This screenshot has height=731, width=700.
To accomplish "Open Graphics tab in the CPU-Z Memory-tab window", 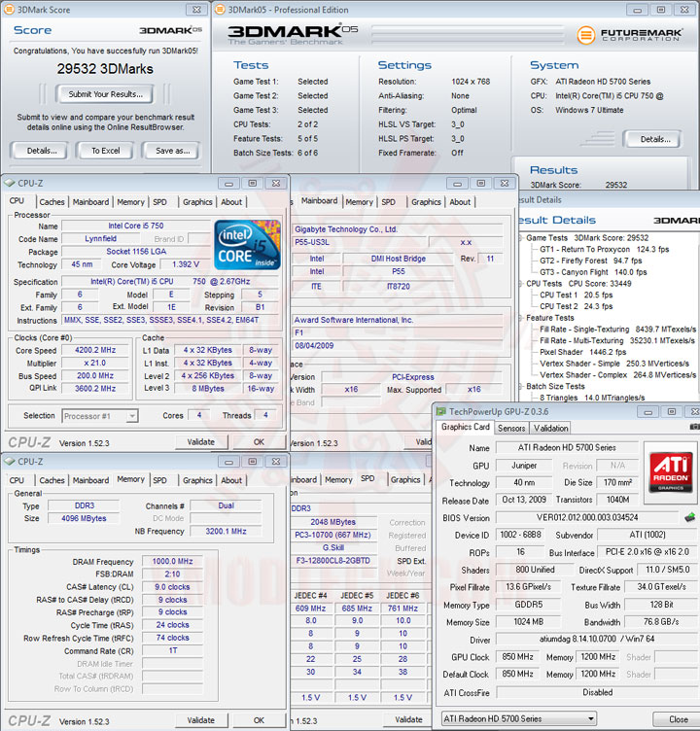I will click(x=197, y=480).
